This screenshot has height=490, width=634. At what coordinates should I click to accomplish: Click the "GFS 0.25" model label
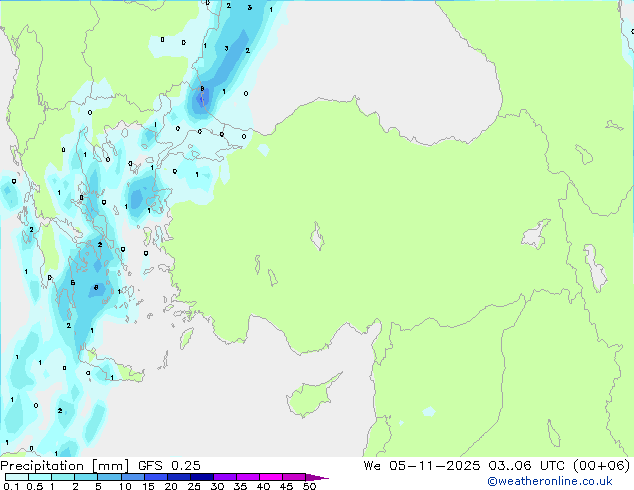tap(169, 466)
